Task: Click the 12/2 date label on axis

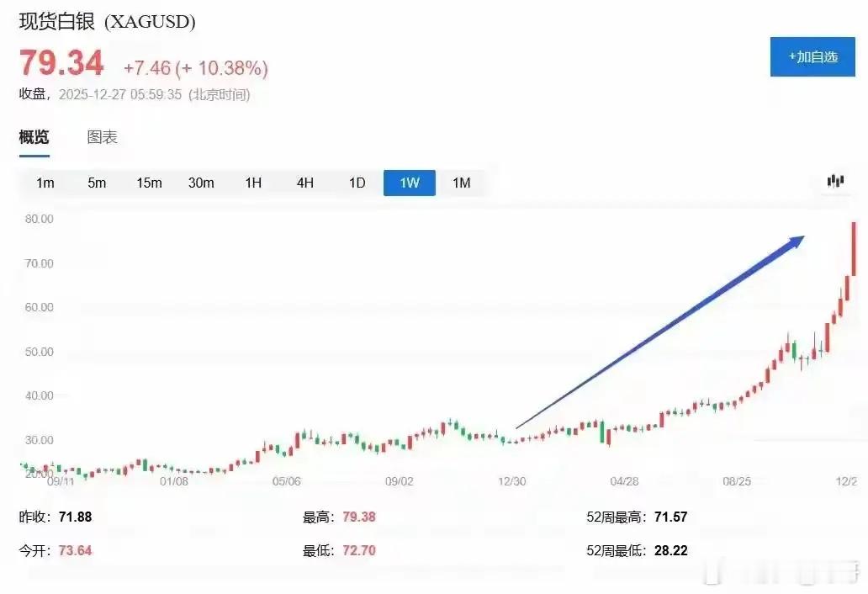Action: [x=848, y=482]
